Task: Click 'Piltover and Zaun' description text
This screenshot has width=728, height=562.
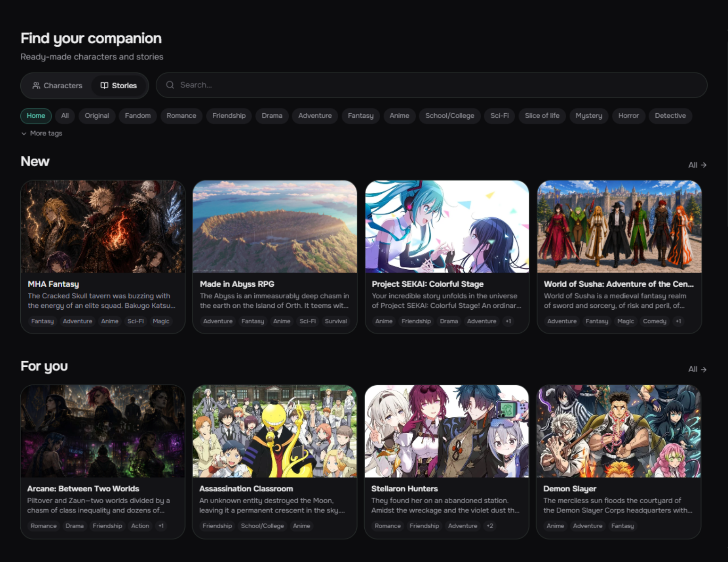Action: coord(99,505)
